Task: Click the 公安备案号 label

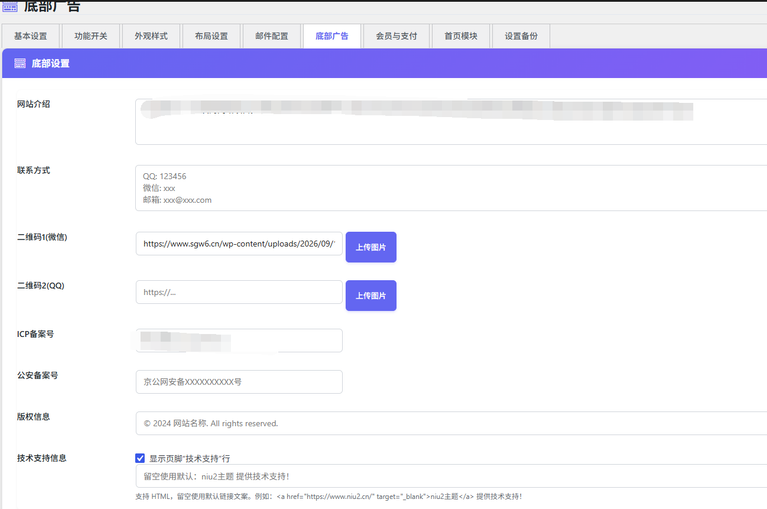Action: 37,376
